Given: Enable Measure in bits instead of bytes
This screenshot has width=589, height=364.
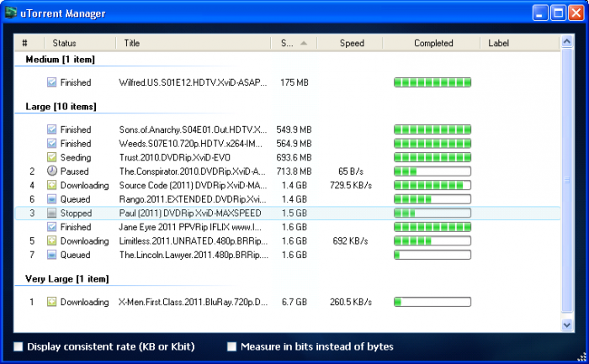Looking at the screenshot, I should pos(231,346).
